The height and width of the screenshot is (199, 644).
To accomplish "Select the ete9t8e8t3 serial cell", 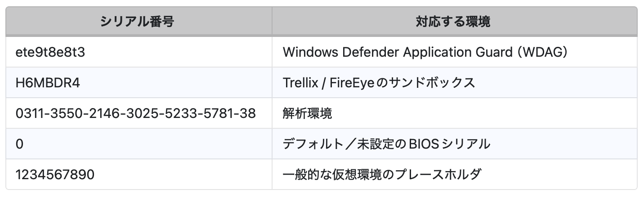I will 50,52.
